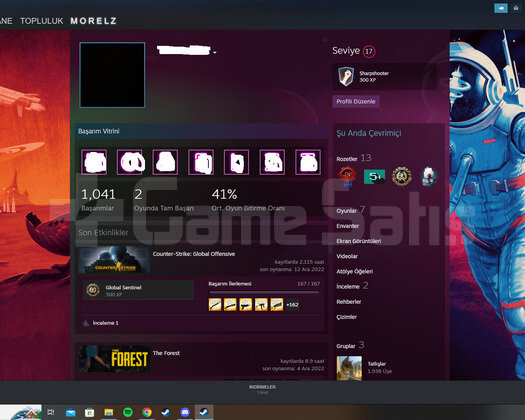
Task: Click the 1.938 Üye member count
Action: 380,371
